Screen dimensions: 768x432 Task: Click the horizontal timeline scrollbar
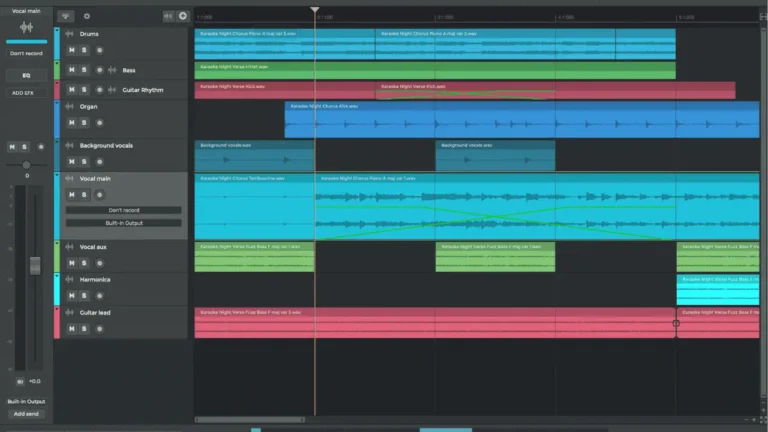click(250, 420)
